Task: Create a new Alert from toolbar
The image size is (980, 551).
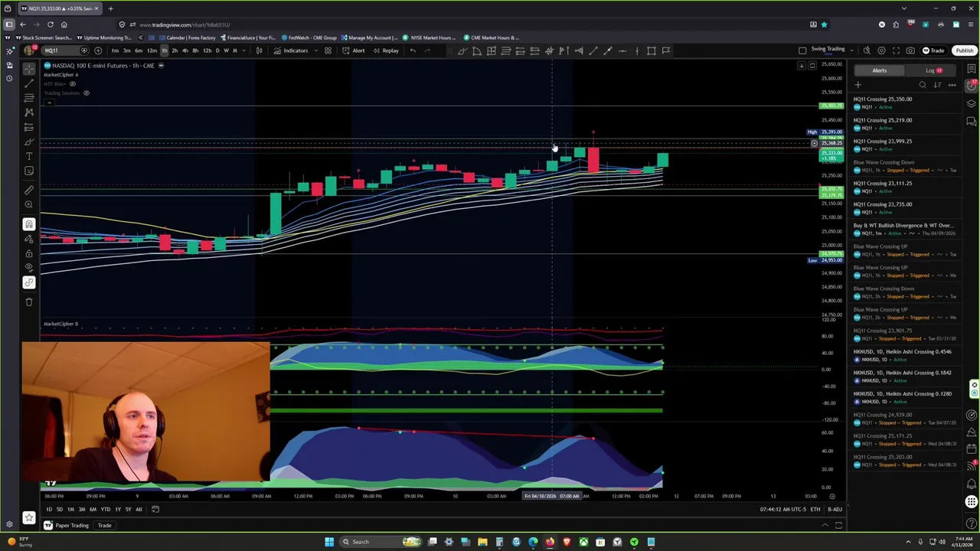Action: (354, 51)
